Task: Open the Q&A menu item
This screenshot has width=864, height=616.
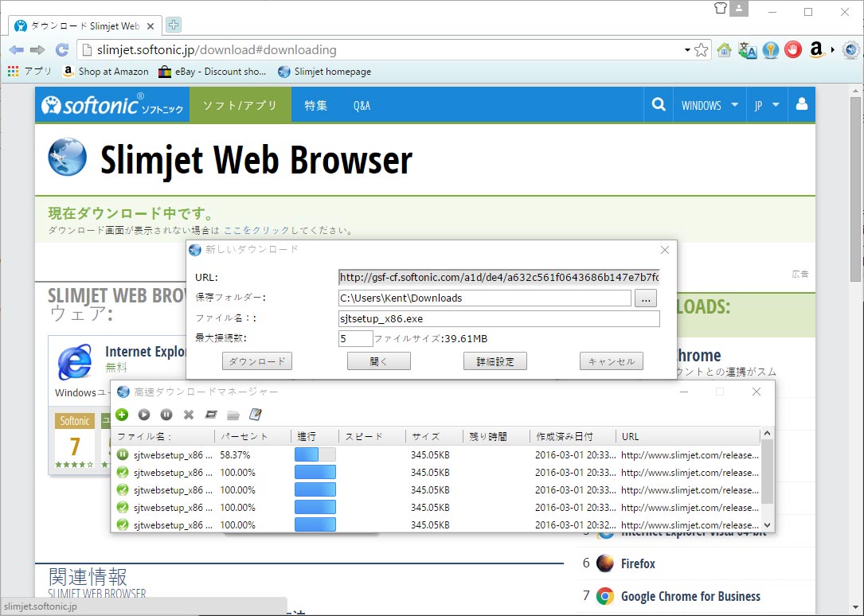Action: (362, 105)
